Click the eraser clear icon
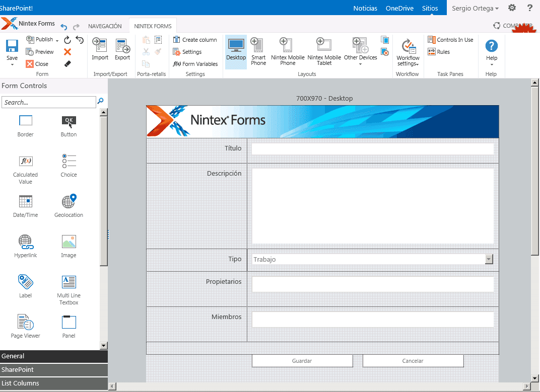The width and height of the screenshot is (540, 392). 67,64
